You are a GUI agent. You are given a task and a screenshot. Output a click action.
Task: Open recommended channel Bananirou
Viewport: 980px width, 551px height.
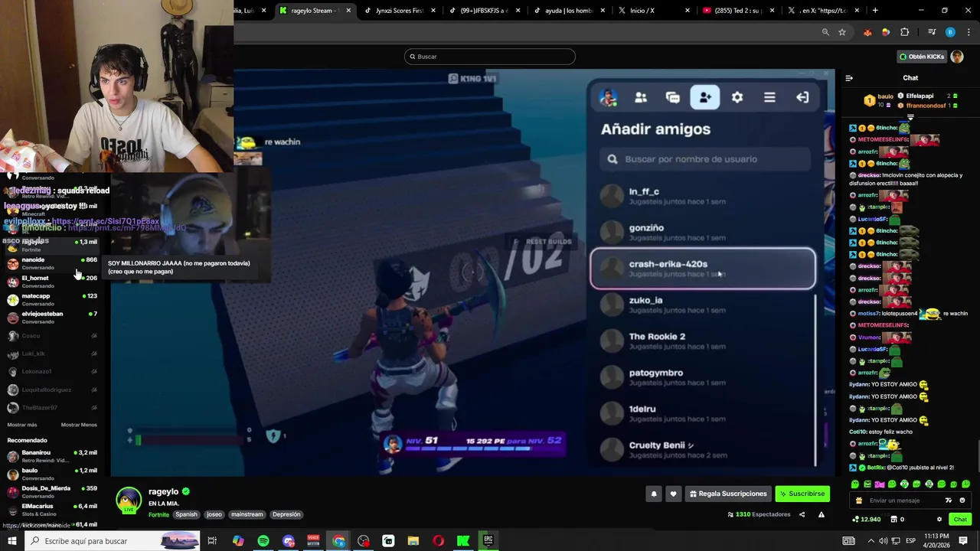[52, 456]
